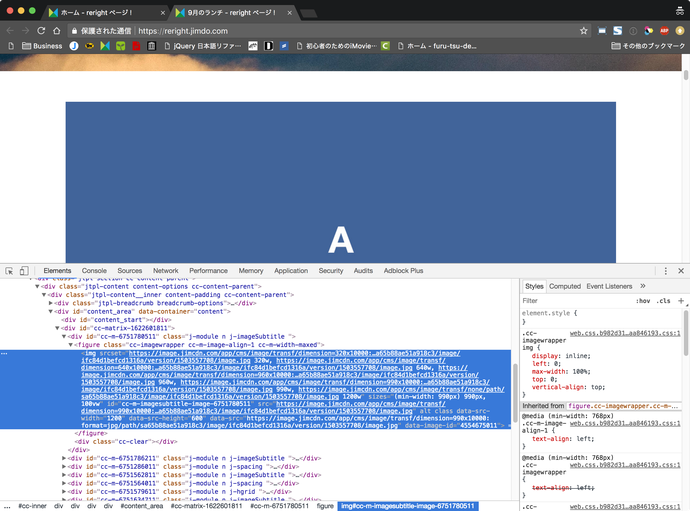Click the Styles filter input field
Image resolution: width=690 pixels, height=511 pixels.
pyautogui.click(x=576, y=301)
